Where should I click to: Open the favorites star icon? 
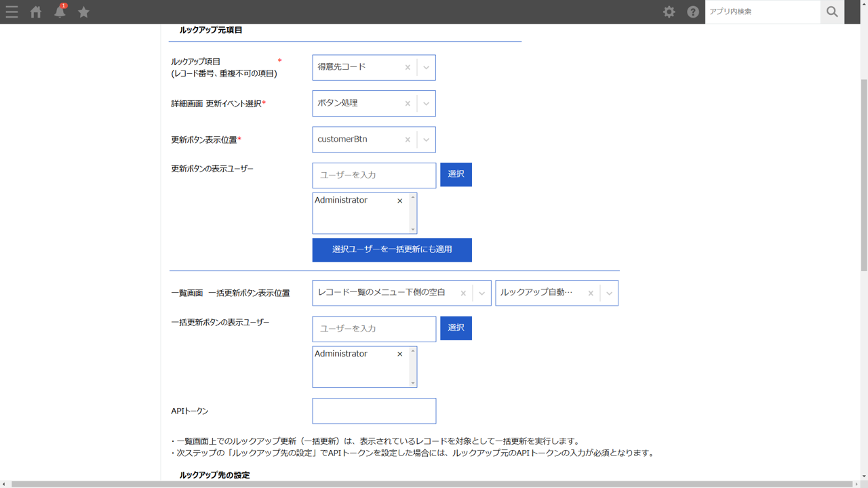83,12
